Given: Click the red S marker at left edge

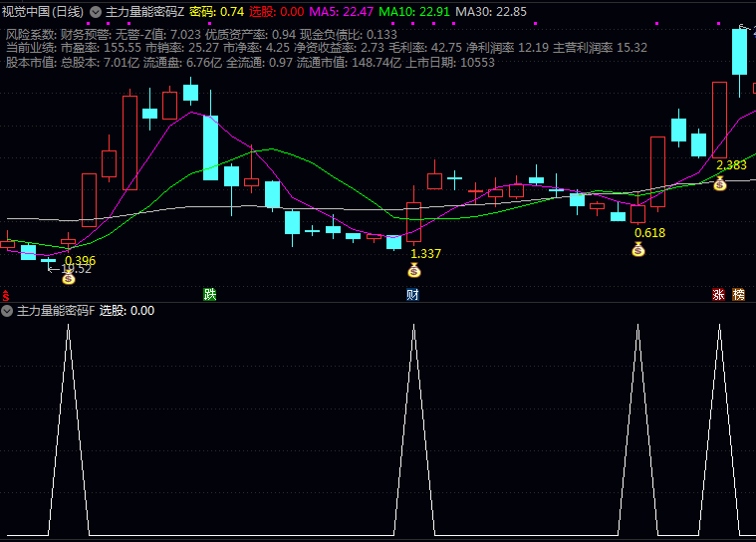Looking at the screenshot, I should (5, 294).
